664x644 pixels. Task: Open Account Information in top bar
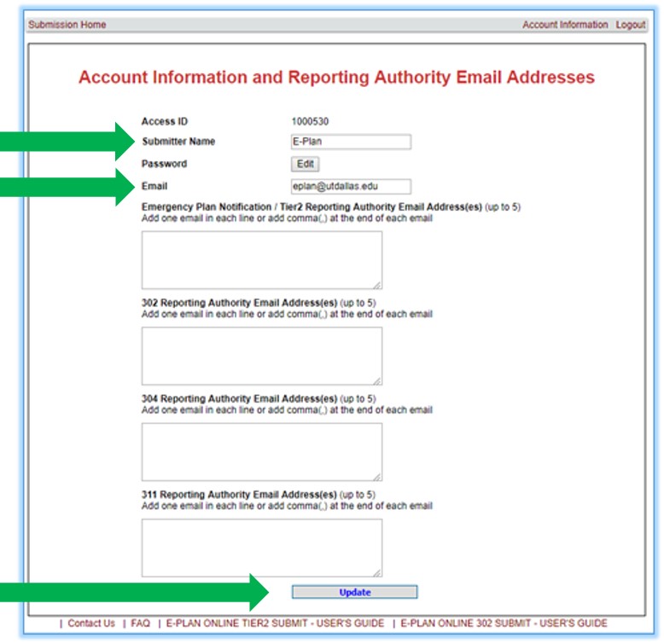coord(565,25)
